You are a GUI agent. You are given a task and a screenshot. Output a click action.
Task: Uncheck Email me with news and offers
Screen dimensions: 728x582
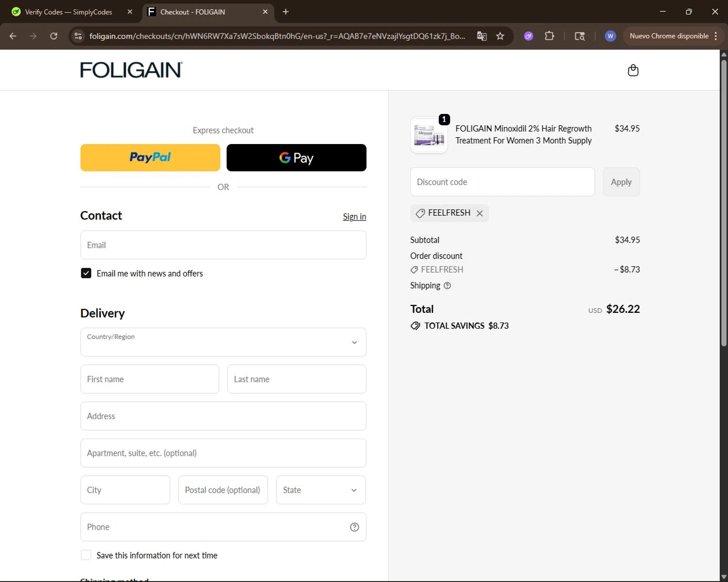tap(86, 273)
